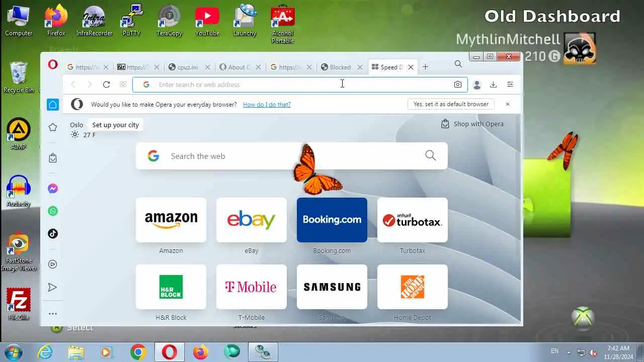Click the address bar input field

300,84
